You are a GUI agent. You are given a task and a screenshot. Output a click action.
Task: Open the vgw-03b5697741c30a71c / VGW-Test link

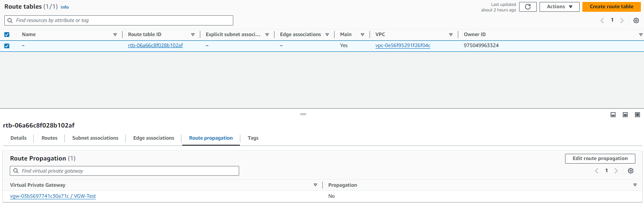click(53, 196)
